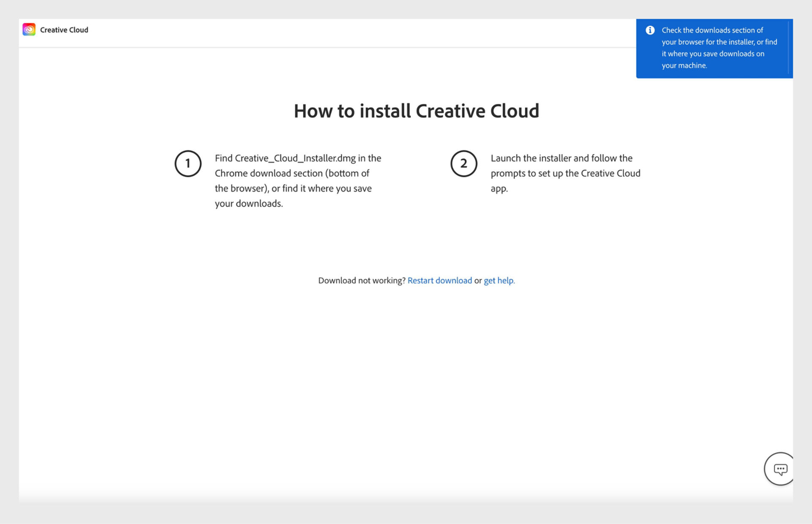Open the chat support bubble icon
Viewport: 812px width, 524px height.
pyautogui.click(x=780, y=469)
